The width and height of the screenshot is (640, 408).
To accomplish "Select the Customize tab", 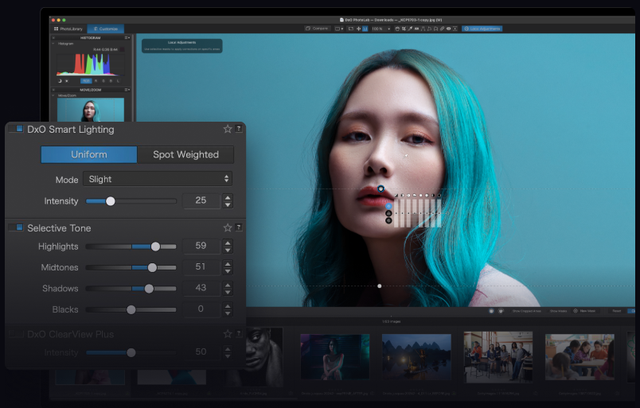I will coord(106,29).
